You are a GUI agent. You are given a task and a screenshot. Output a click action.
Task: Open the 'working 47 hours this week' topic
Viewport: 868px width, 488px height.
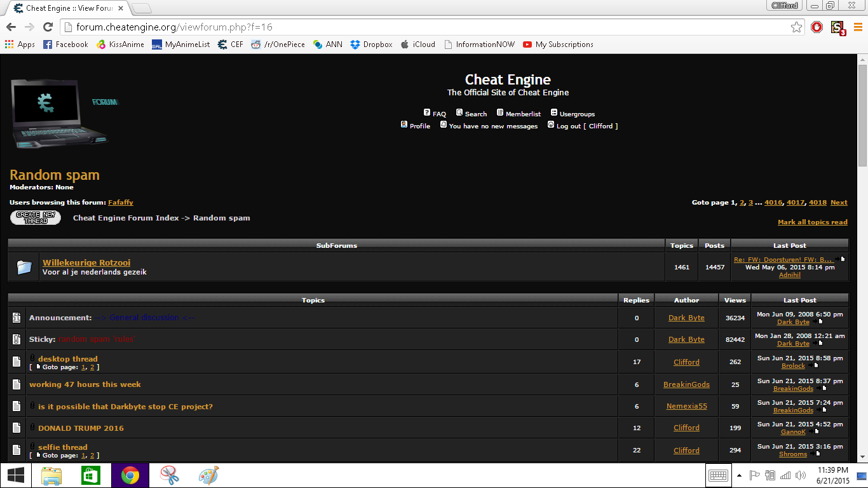click(85, 384)
